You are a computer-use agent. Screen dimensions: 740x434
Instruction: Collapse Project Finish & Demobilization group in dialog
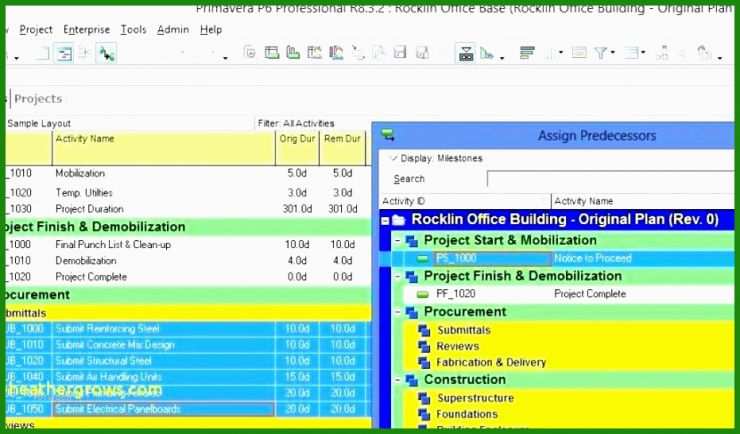[397, 276]
